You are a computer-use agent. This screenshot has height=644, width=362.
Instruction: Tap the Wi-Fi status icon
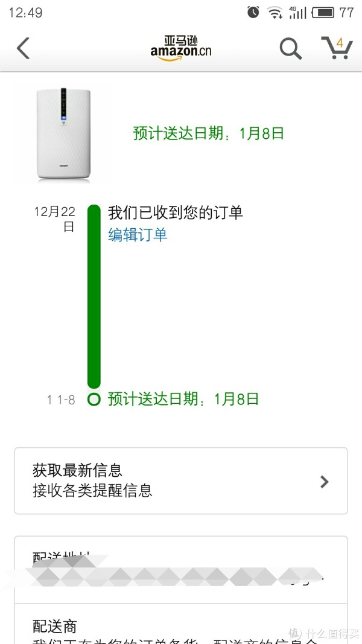[x=274, y=12]
